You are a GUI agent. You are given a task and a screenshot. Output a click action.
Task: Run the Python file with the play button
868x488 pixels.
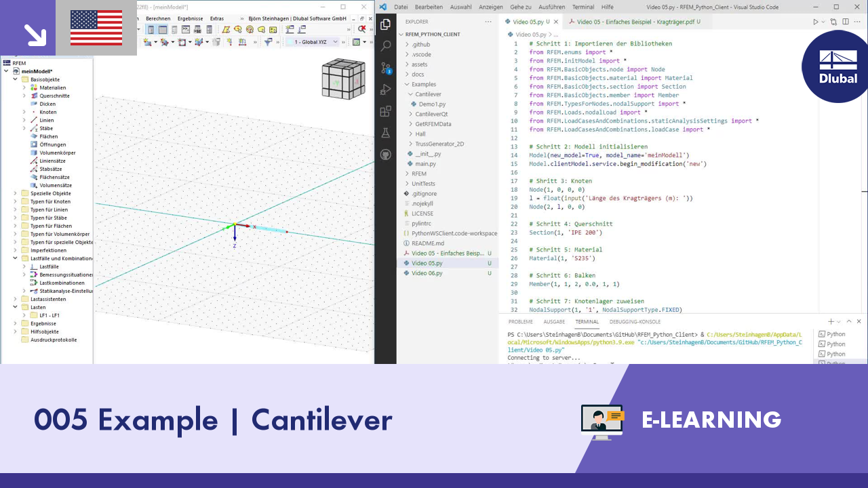pos(816,21)
